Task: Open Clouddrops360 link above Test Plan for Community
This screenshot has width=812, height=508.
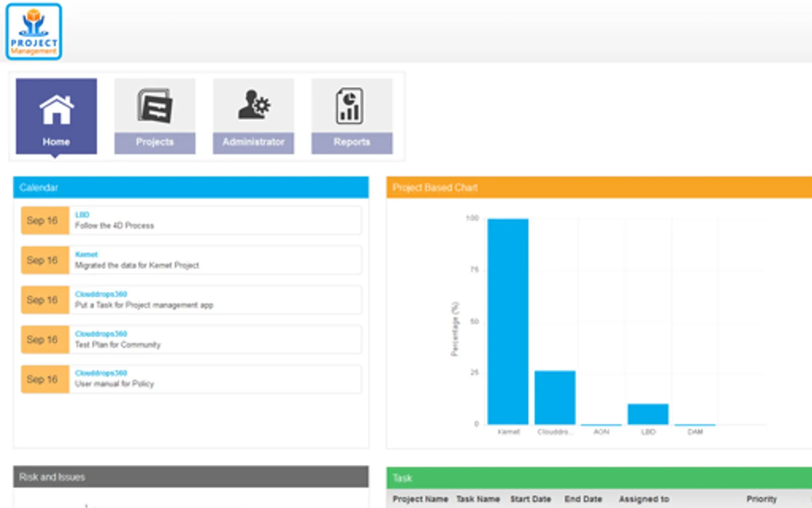Action: (x=101, y=334)
